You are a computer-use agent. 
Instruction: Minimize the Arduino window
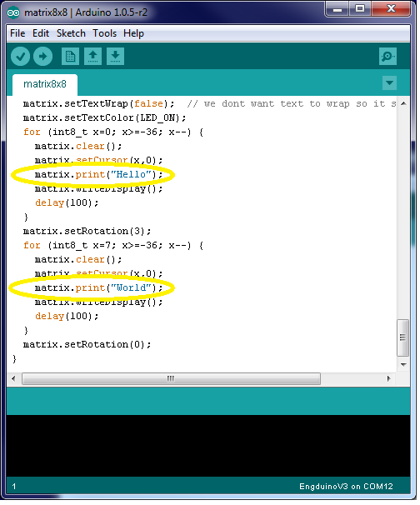point(337,8)
